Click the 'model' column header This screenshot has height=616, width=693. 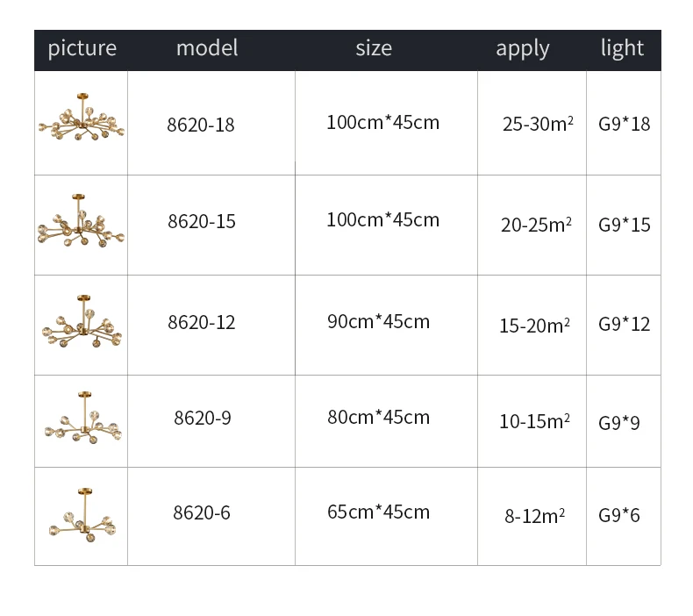207,47
